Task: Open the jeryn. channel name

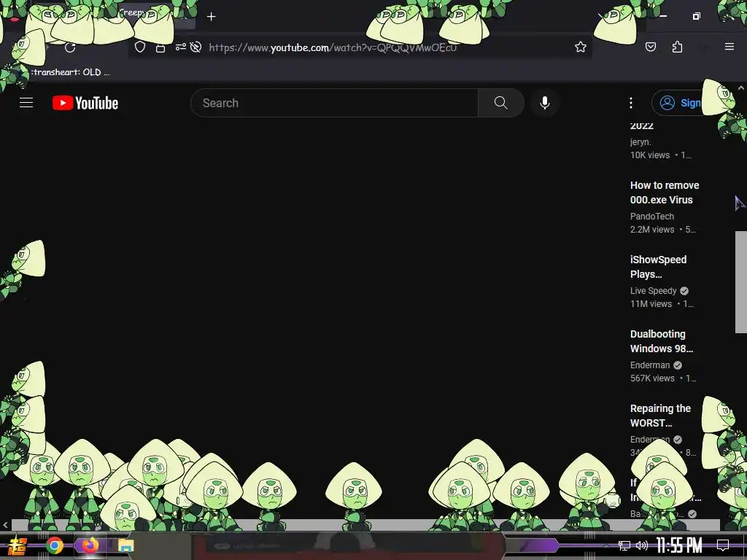Action: point(640,142)
